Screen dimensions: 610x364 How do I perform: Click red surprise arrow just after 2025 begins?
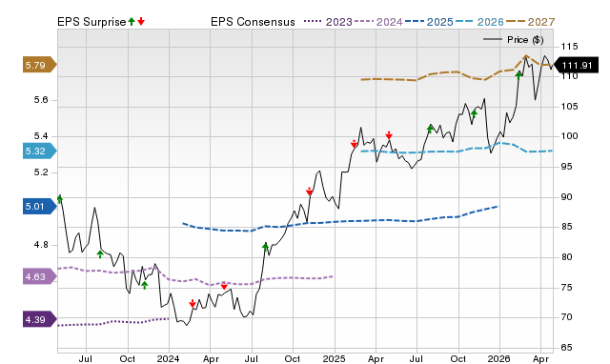354,144
